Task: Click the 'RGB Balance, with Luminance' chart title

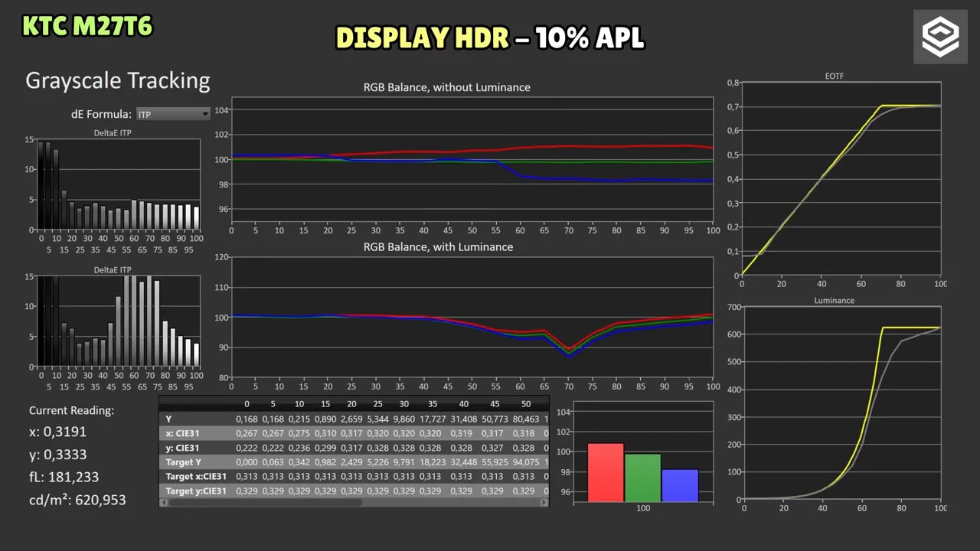Action: tap(438, 247)
